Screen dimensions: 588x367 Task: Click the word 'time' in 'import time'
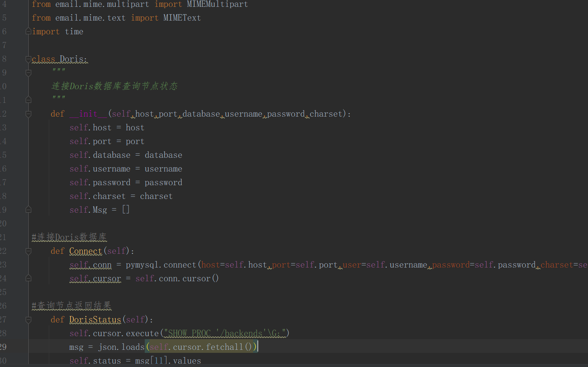(x=74, y=31)
